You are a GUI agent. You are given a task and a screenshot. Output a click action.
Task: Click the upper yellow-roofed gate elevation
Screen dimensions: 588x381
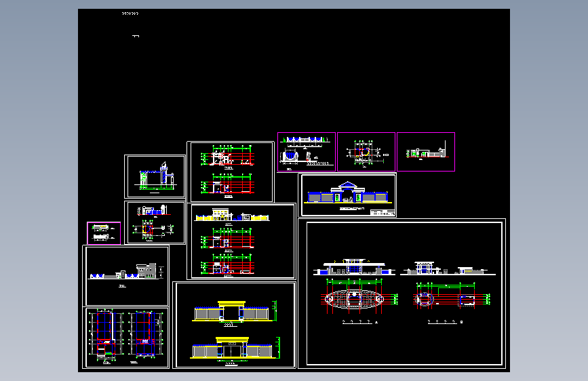(x=235, y=311)
